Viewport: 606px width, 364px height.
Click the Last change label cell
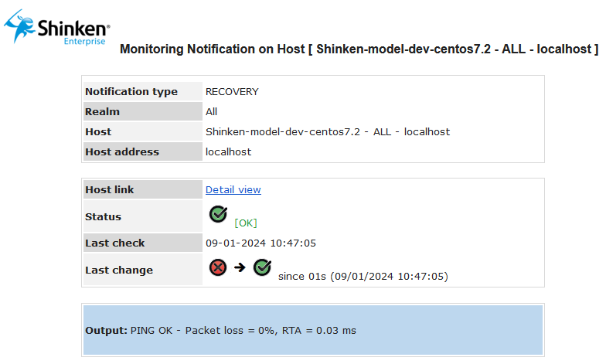[119, 270]
